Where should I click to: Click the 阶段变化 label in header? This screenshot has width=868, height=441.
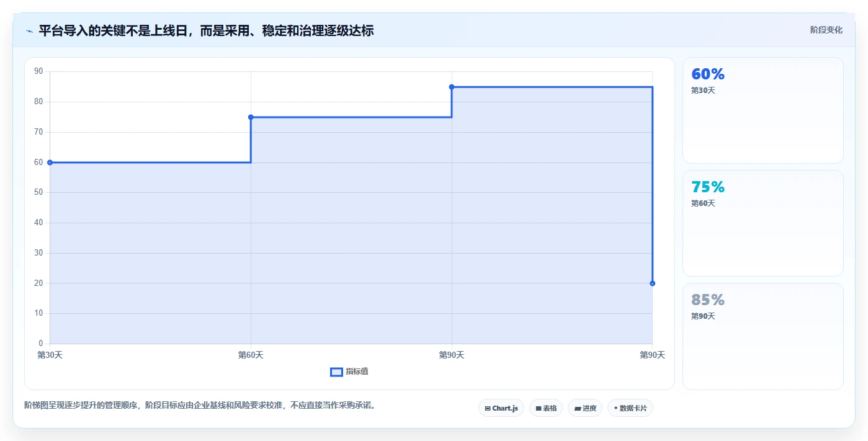[826, 30]
